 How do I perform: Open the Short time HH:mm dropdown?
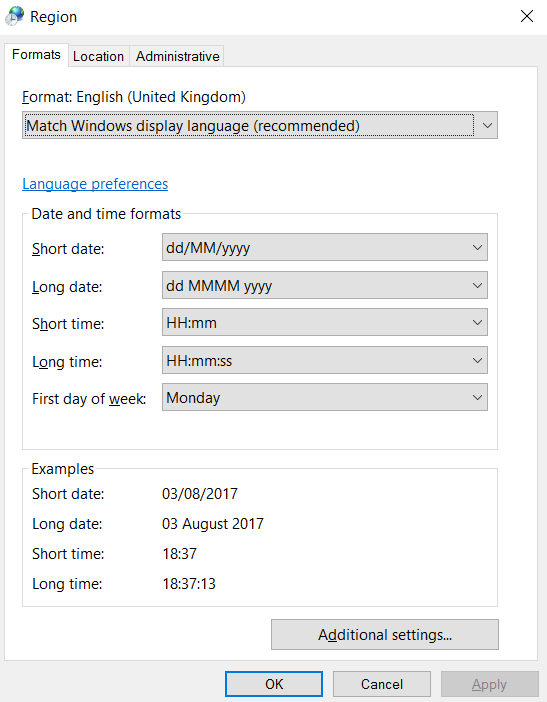click(325, 322)
